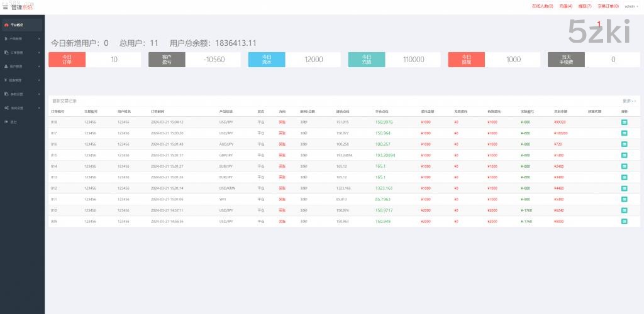This screenshot has width=644, height=314.
Task: Click the action icon for order 809
Action: [624, 221]
